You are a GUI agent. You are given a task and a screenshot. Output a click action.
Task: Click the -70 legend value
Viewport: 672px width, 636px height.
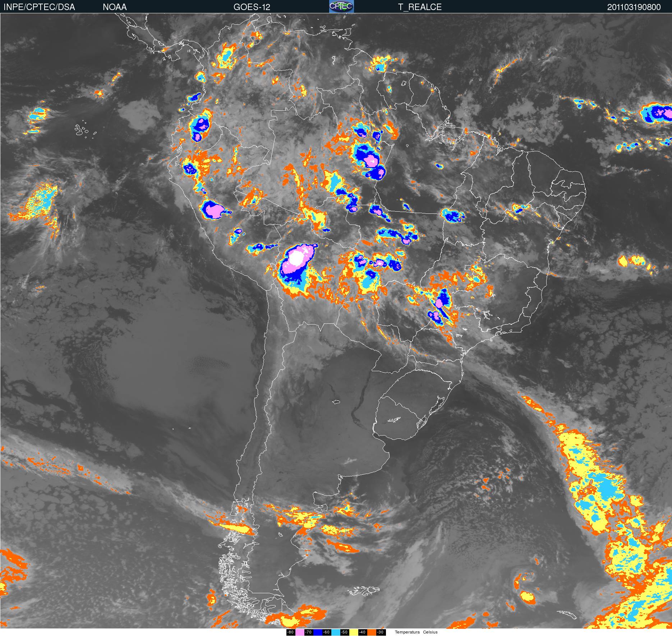click(309, 632)
